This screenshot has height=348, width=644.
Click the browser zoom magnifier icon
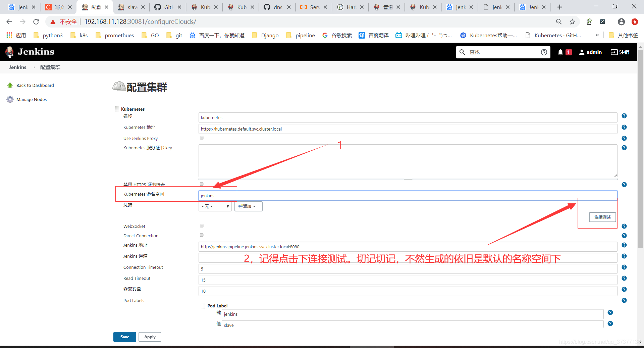pos(559,22)
